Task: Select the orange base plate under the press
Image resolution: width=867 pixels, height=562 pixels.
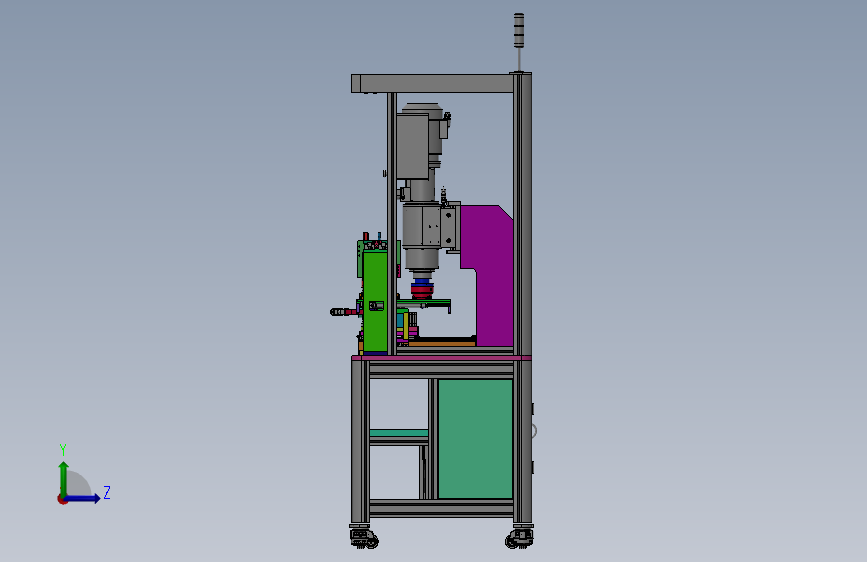Action: coord(442,344)
